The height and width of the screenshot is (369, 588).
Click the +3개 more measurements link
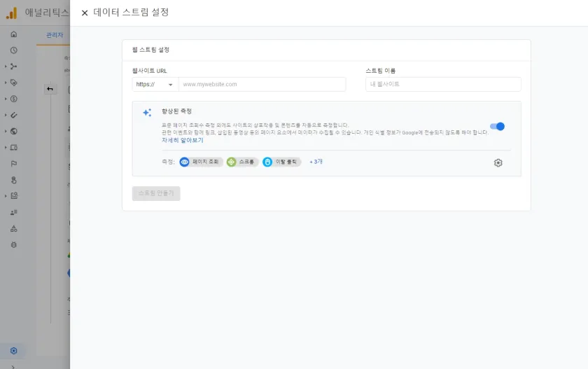[x=316, y=162]
